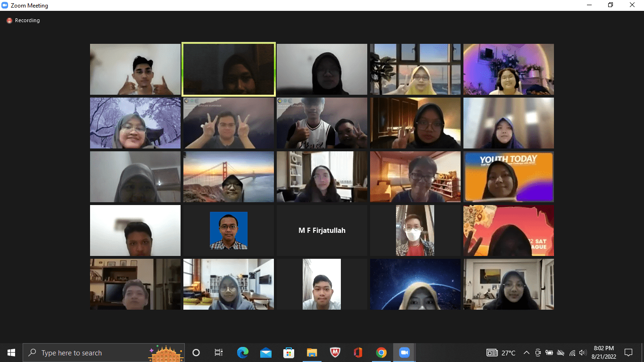Image resolution: width=644 pixels, height=362 pixels.
Task: Open Microsoft Edge from the taskbar
Action: (243, 353)
